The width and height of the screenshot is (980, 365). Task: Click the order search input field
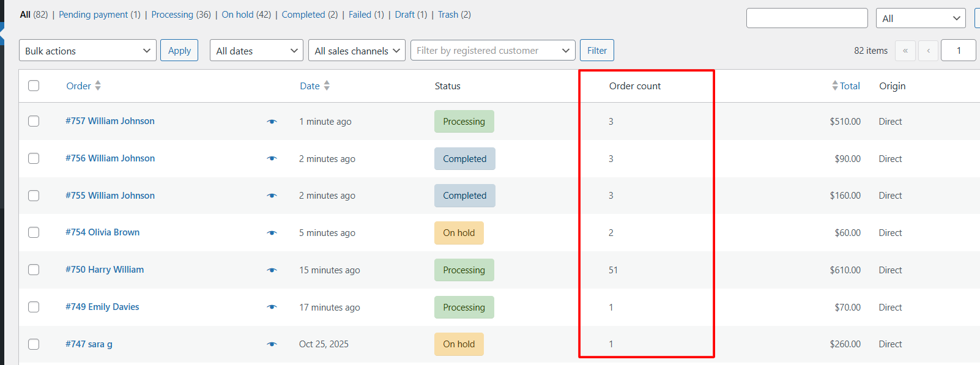(x=806, y=18)
